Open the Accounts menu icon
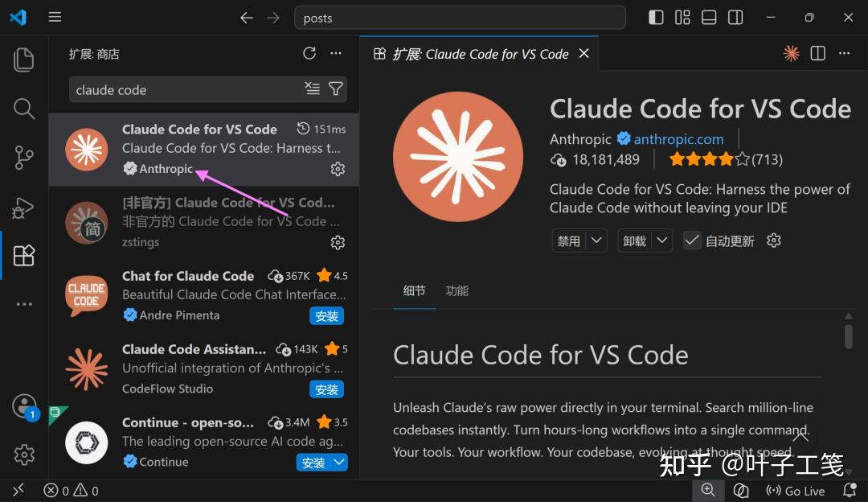 pyautogui.click(x=24, y=406)
